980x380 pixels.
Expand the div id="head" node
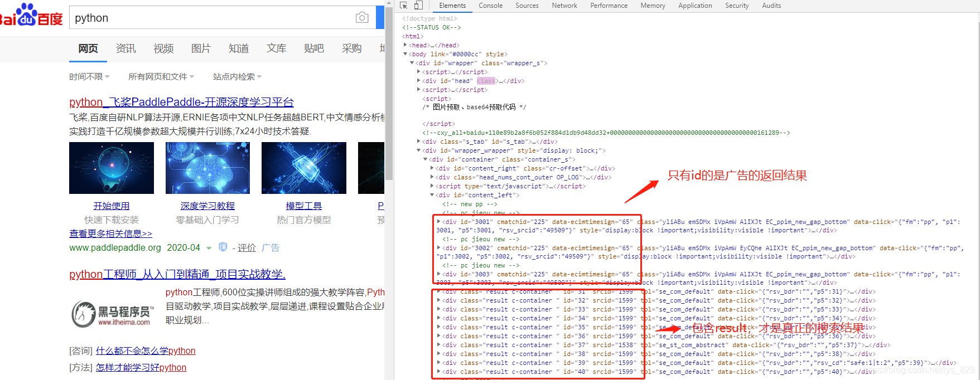point(419,81)
